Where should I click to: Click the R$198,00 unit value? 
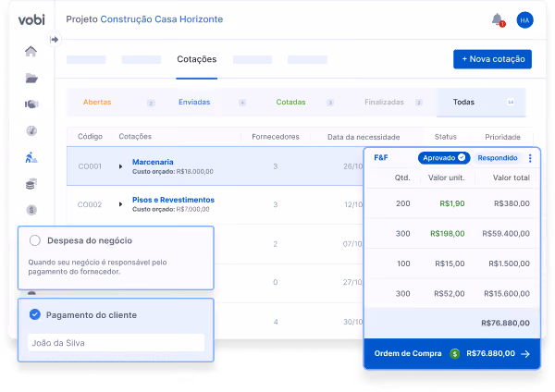coord(448,234)
